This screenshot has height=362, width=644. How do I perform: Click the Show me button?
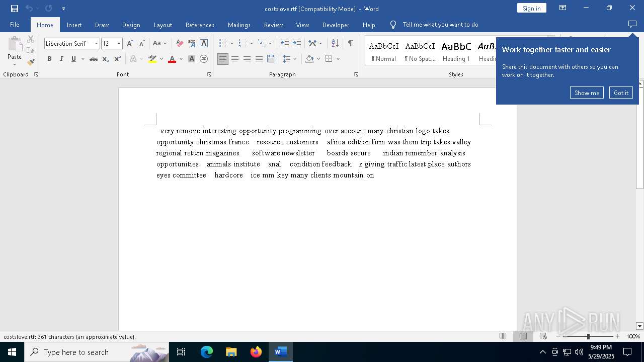tap(587, 93)
